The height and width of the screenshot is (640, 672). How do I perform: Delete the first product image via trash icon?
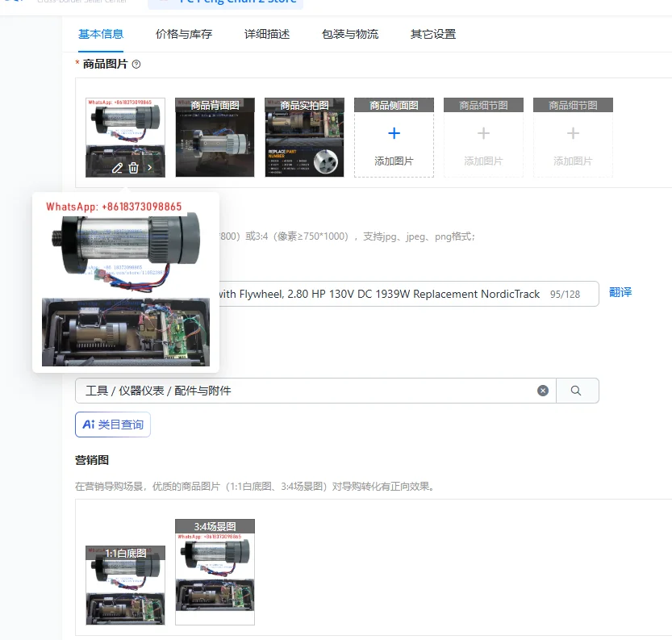(133, 168)
